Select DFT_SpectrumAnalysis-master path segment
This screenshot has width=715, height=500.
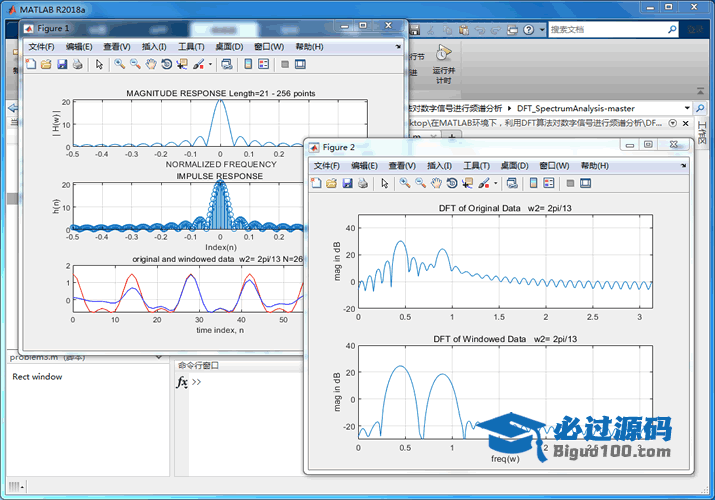pyautogui.click(x=575, y=108)
